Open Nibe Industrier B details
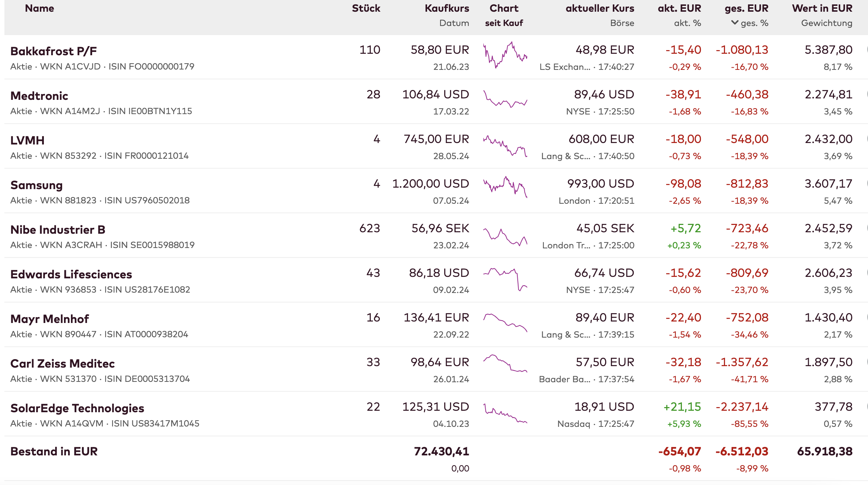The image size is (868, 485). [58, 230]
